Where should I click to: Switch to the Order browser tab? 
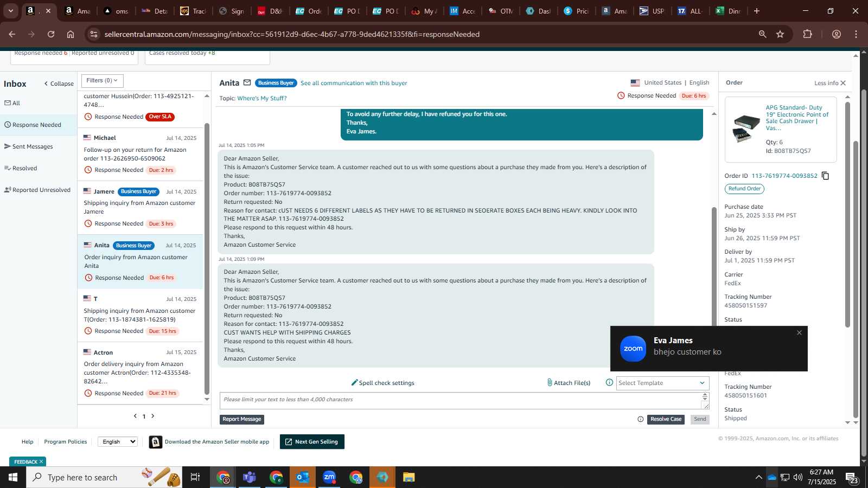click(309, 11)
